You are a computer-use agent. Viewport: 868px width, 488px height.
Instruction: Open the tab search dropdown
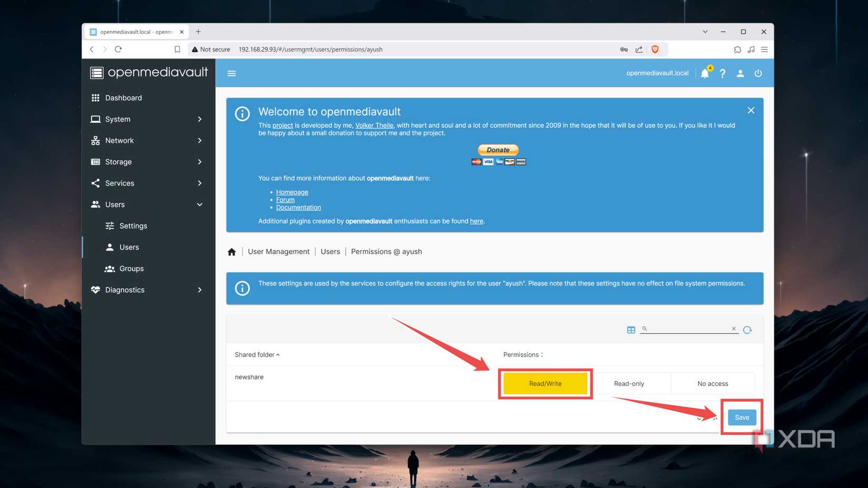coord(705,32)
